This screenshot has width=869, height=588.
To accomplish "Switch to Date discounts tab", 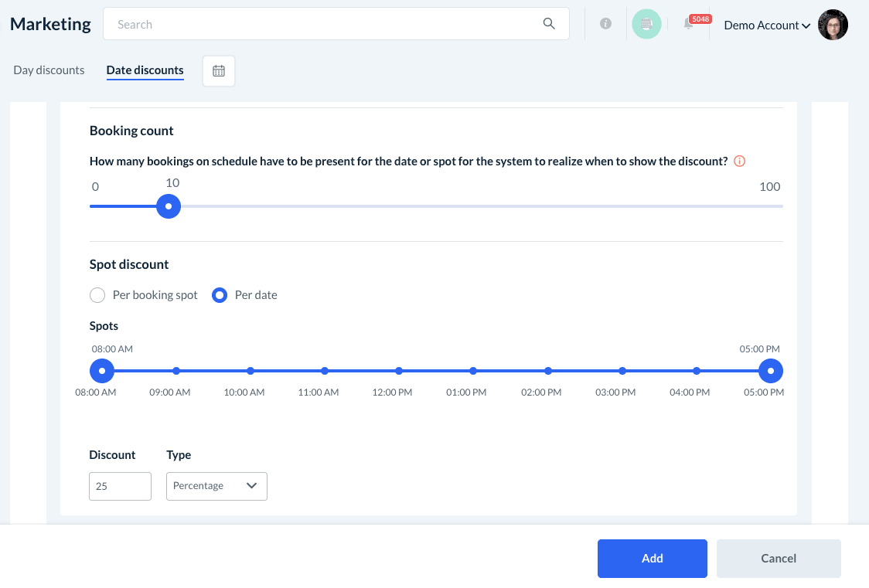I will click(145, 70).
